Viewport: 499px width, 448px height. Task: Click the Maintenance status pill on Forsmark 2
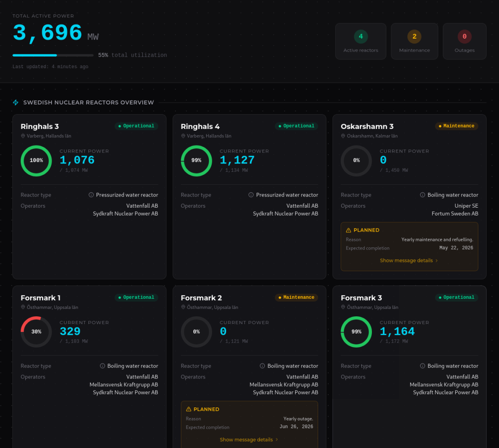point(296,297)
